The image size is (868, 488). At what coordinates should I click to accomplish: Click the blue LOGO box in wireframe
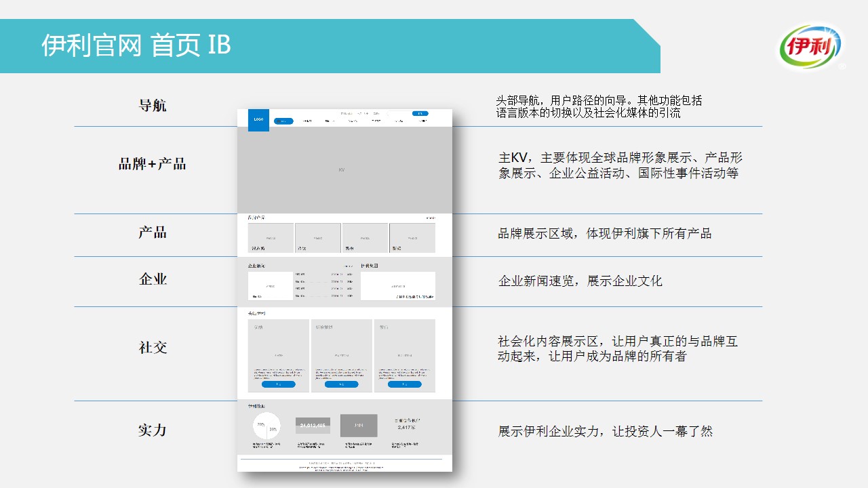pyautogui.click(x=258, y=120)
